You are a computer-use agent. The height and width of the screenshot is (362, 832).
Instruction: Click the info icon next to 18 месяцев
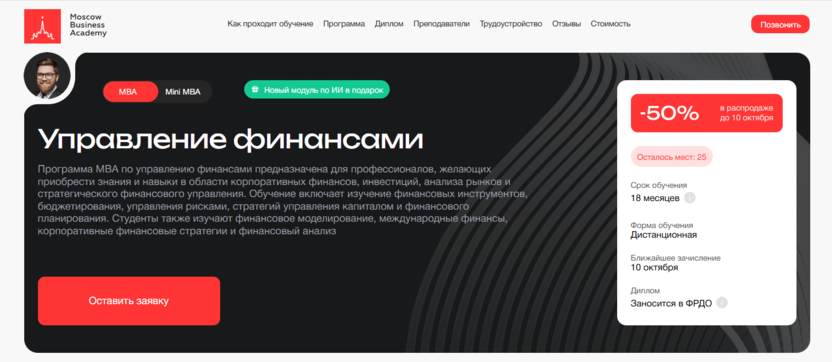(x=690, y=198)
